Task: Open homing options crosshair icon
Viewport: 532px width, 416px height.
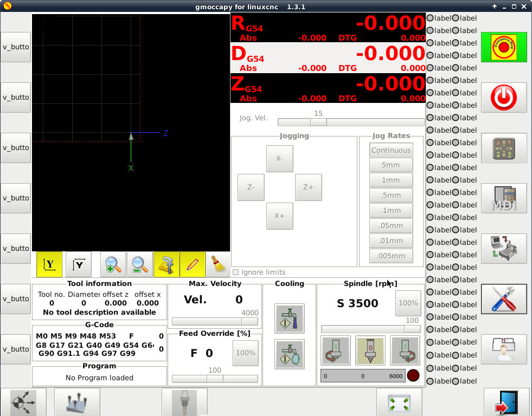Action: pos(23,402)
